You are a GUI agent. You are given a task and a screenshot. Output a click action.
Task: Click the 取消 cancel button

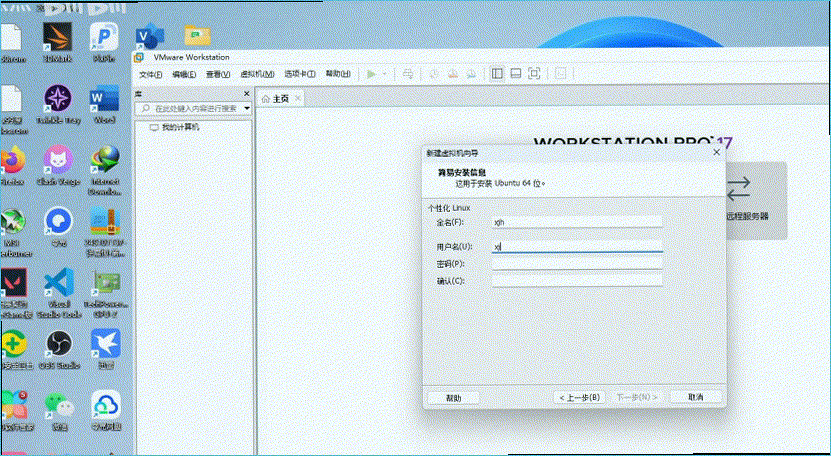pos(695,397)
